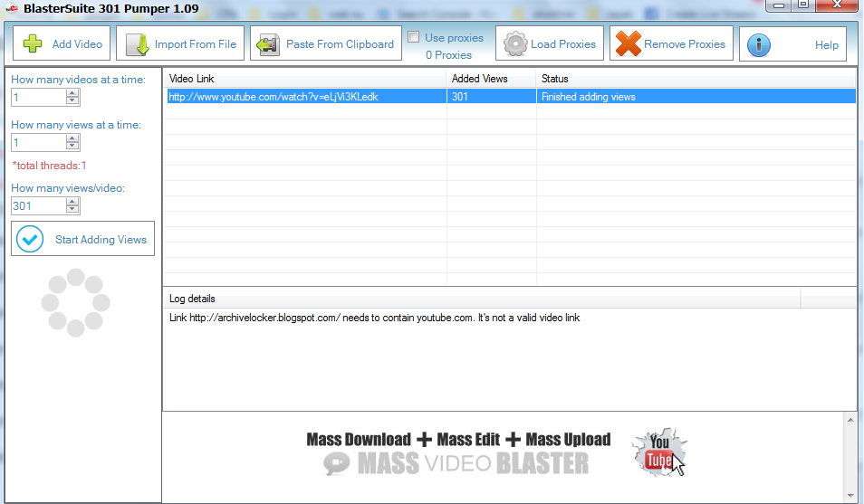Increase views per video with up arrow
Image resolution: width=864 pixels, height=504 pixels.
(x=72, y=202)
